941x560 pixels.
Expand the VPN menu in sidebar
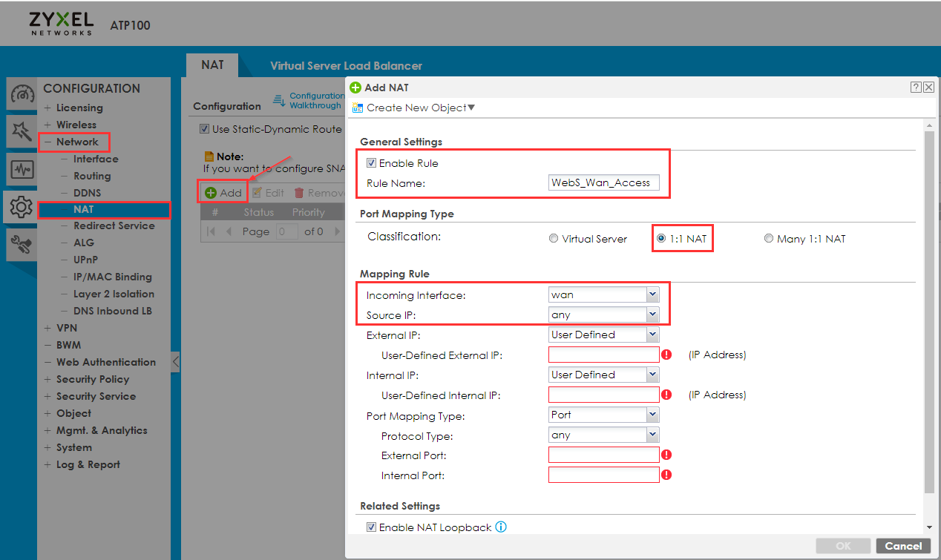[x=66, y=328]
